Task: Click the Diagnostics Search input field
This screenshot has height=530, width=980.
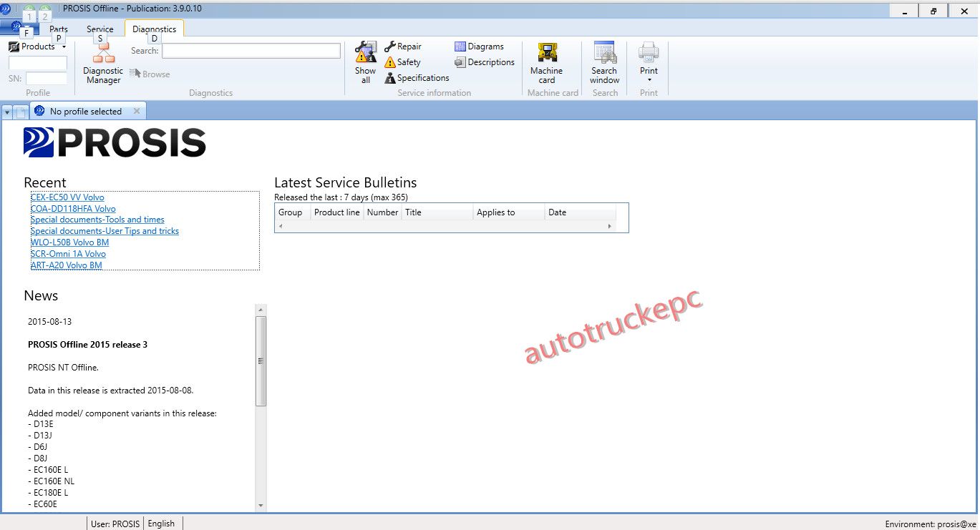Action: pos(251,51)
